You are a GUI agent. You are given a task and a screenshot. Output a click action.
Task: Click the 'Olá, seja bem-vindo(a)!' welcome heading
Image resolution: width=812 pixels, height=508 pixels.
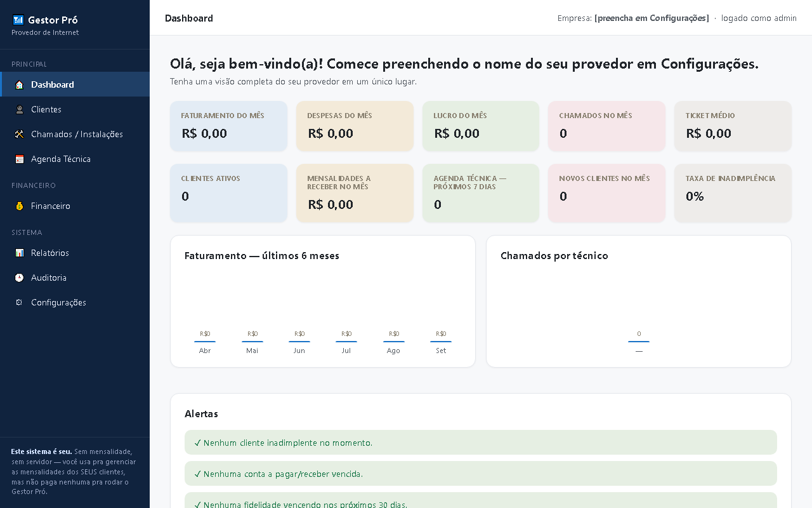click(464, 63)
